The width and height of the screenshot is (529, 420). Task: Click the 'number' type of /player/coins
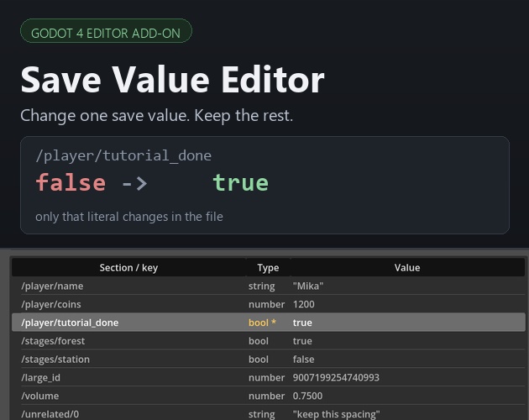click(266, 304)
